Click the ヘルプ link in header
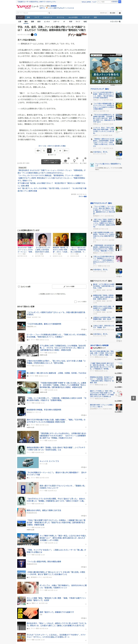 (94, 2)
